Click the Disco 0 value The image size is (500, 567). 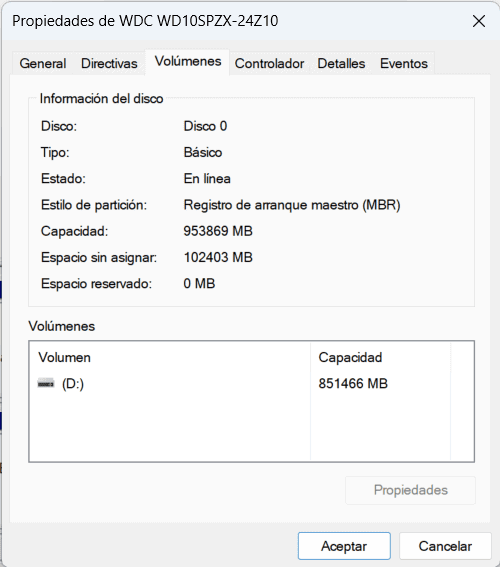(205, 126)
